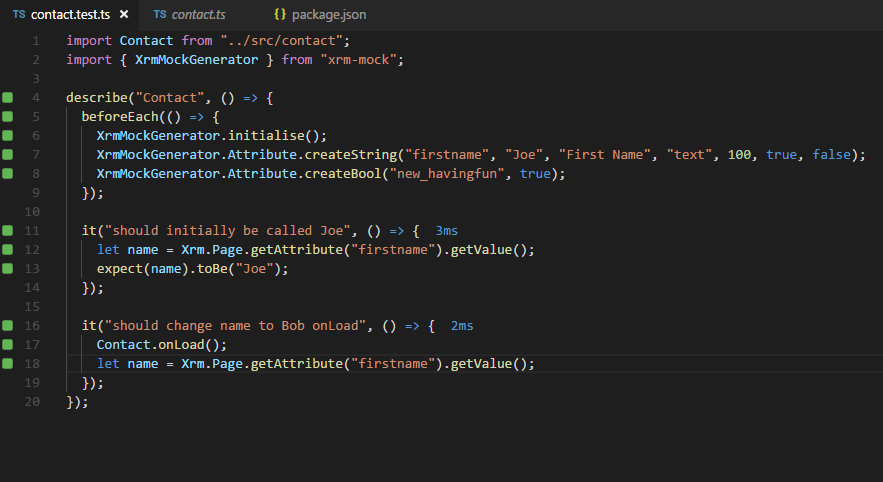Click green passed marker on line 12
Image resolution: width=883 pixels, height=482 pixels.
pos(7,249)
